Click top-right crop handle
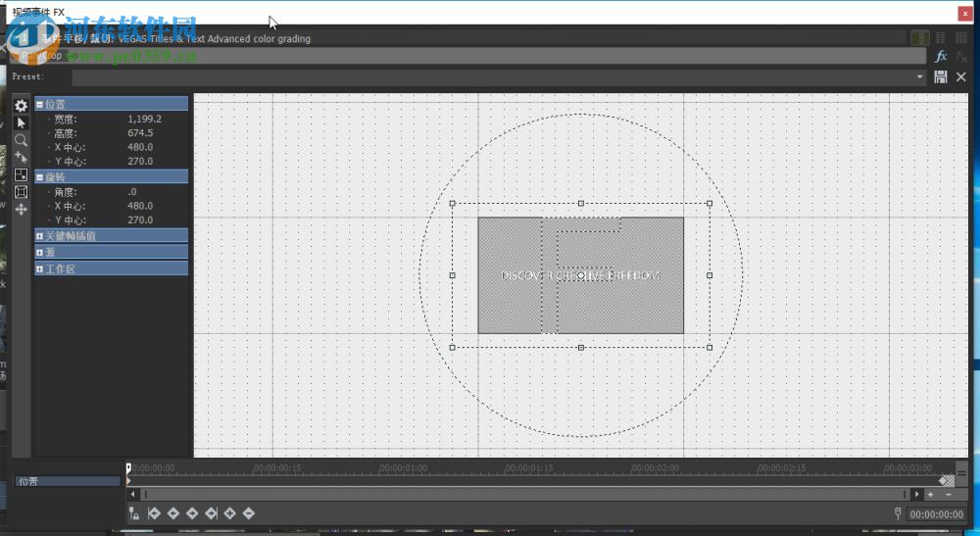This screenshot has width=980, height=536. pos(710,203)
